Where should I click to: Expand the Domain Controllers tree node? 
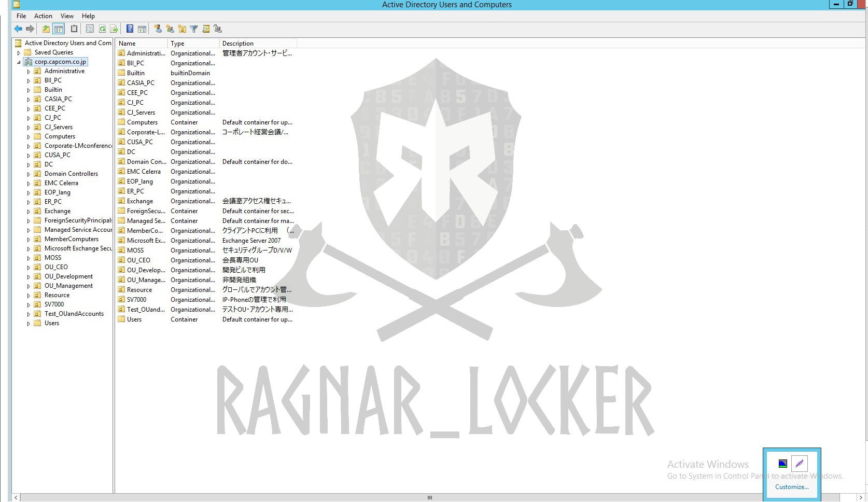(29, 174)
